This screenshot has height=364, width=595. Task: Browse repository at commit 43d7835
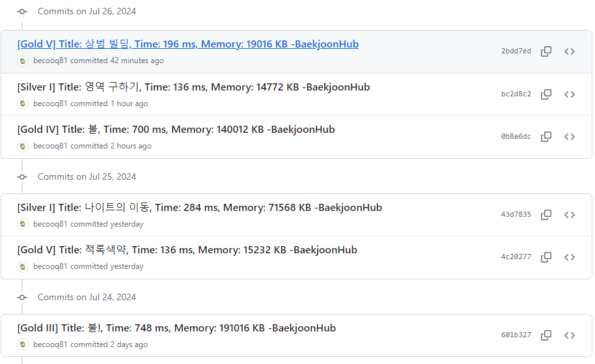[570, 215]
